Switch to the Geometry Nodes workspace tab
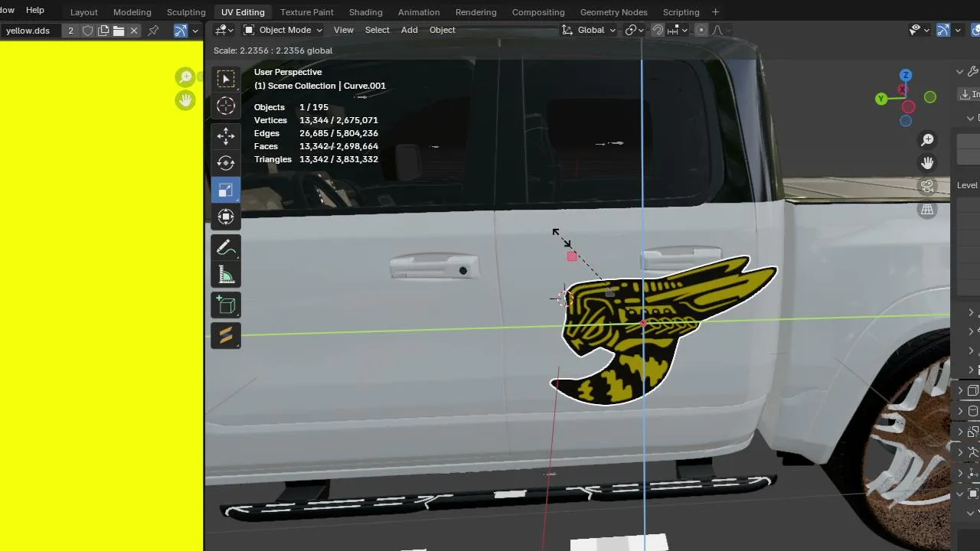This screenshot has height=551, width=980. pos(614,12)
